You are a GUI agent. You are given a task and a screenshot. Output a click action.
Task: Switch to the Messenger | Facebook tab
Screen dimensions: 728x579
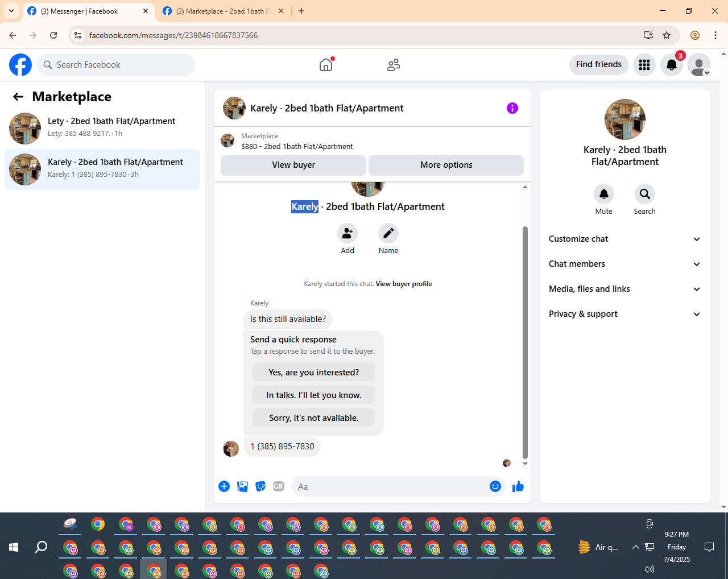coord(88,11)
